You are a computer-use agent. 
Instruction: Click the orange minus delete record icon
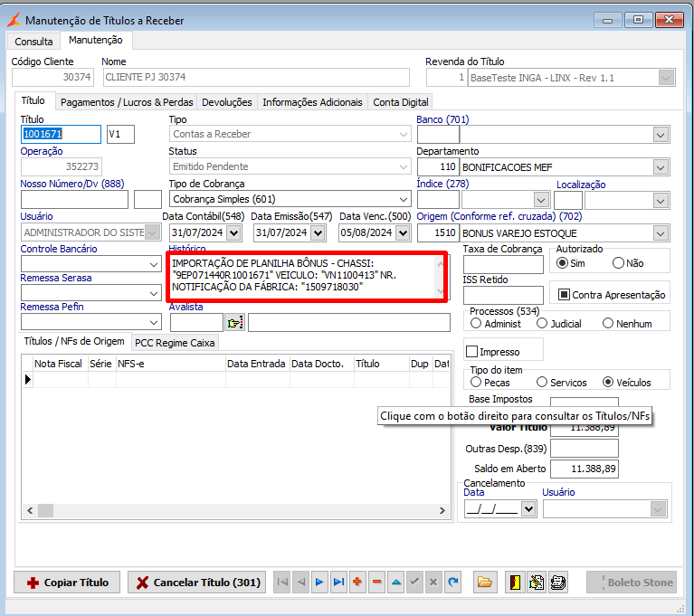(376, 583)
